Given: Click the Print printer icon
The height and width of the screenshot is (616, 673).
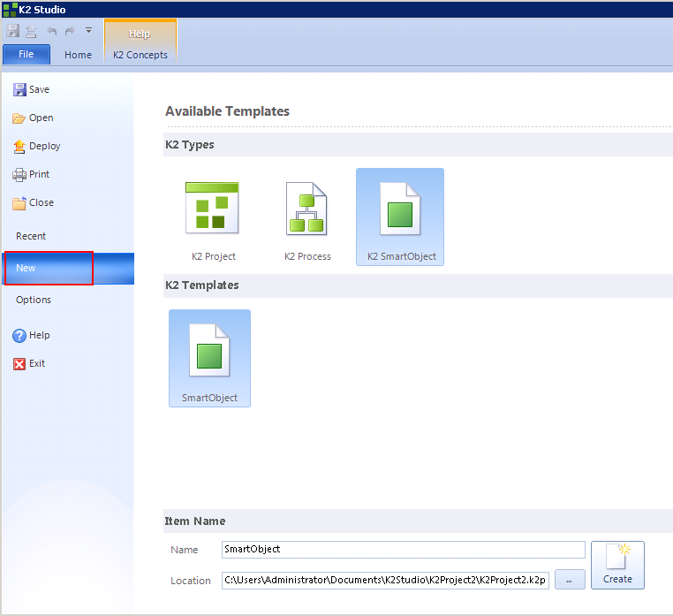Looking at the screenshot, I should (19, 175).
